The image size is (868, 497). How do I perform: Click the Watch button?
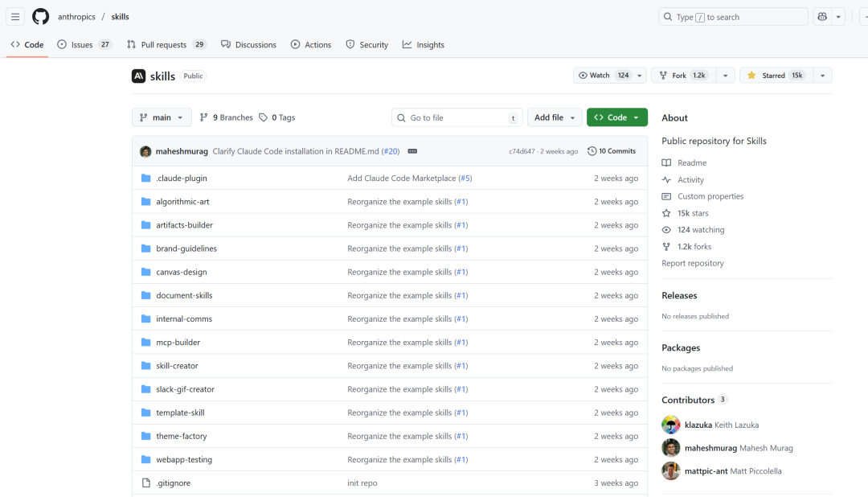coord(603,76)
